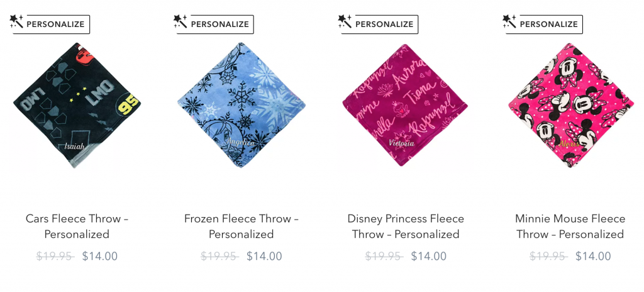View the pink Minnie Mouse throw image
The height and width of the screenshot is (292, 644).
click(570, 105)
